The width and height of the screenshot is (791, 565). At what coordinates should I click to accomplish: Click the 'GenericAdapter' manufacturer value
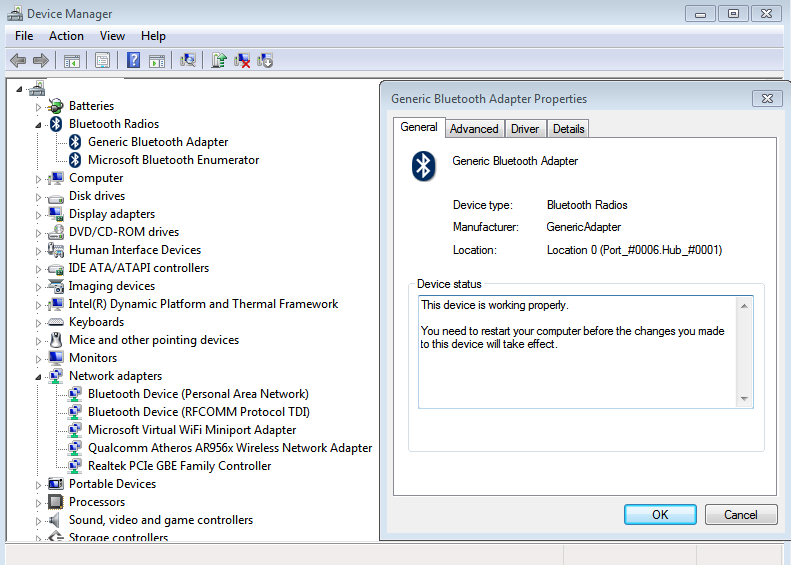584,227
